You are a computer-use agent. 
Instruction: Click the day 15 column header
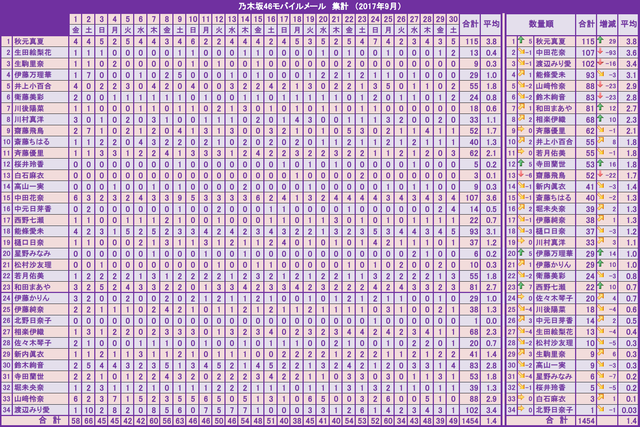[258, 19]
